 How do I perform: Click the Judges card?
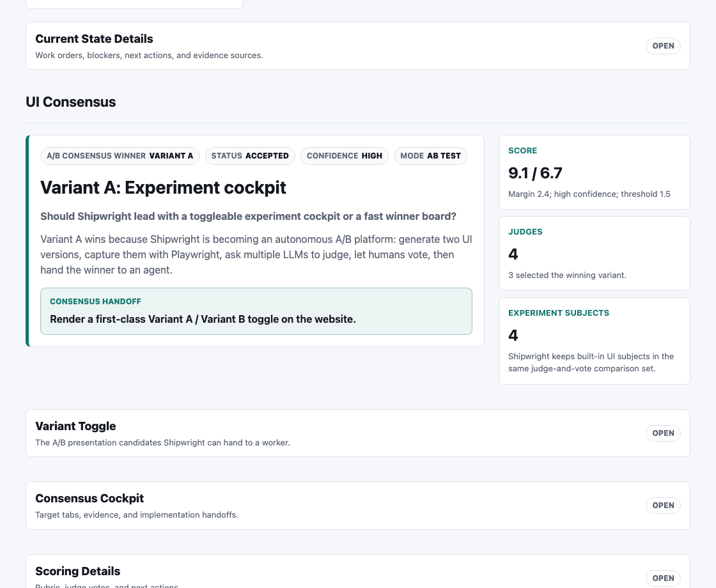[594, 253]
